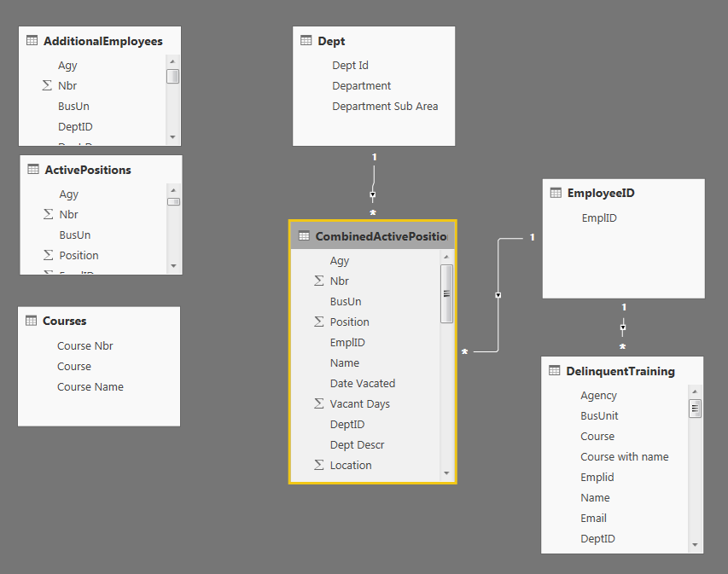
Task: Click the Courses table icon
Action: click(x=31, y=320)
